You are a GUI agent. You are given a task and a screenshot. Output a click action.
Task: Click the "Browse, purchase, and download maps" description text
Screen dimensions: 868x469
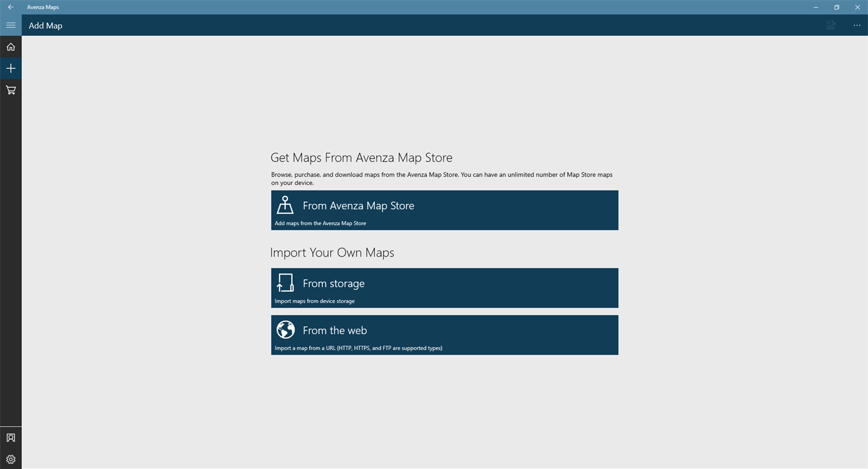point(442,178)
